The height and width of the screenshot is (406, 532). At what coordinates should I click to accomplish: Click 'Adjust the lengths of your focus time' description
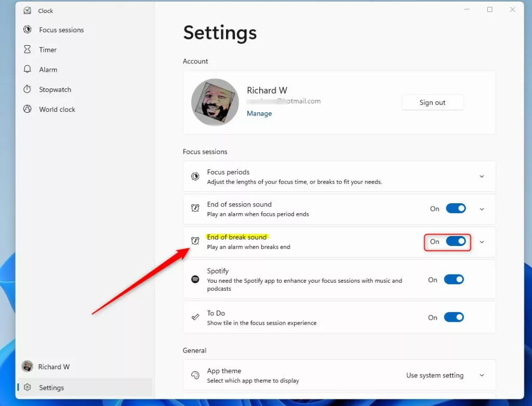coord(295,182)
